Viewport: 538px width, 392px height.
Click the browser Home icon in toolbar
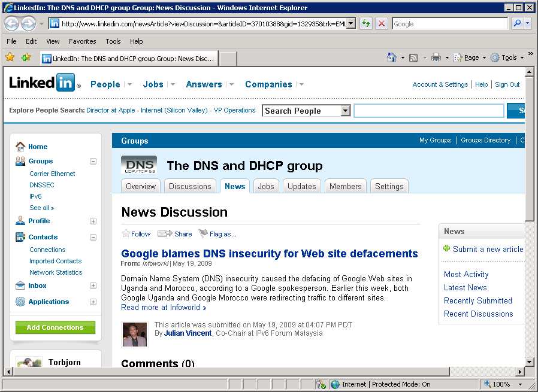[x=391, y=57]
